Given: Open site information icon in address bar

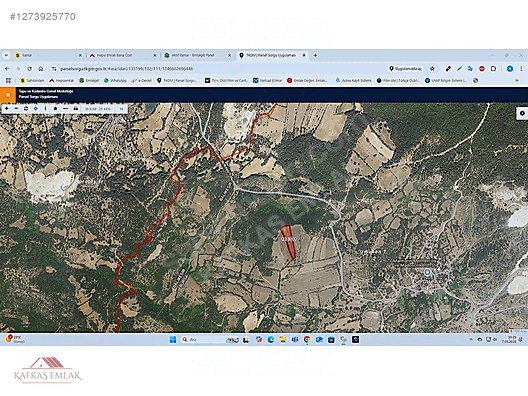Looking at the screenshot, I should click(x=54, y=69).
